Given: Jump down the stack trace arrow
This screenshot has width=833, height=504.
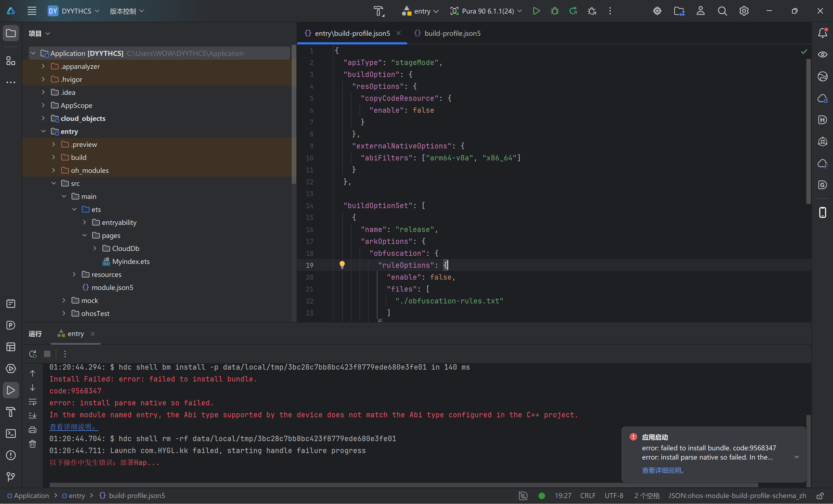Looking at the screenshot, I should [33, 387].
